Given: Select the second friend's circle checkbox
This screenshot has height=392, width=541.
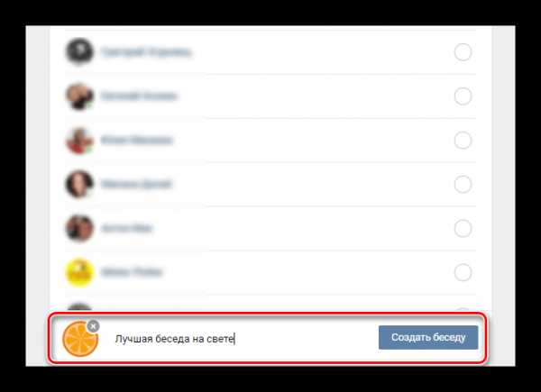Looking at the screenshot, I should pyautogui.click(x=463, y=96).
